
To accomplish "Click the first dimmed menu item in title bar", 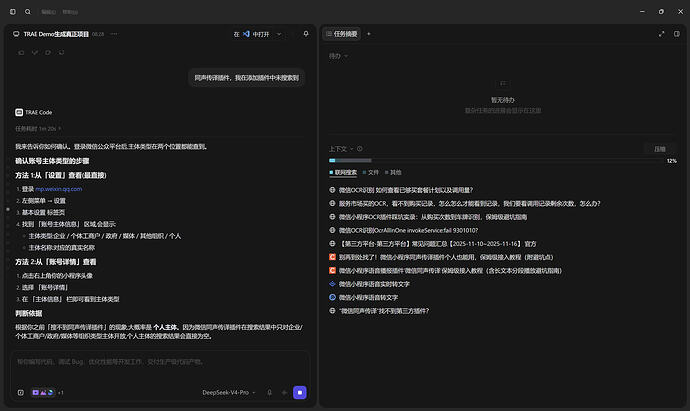I will point(48,12).
